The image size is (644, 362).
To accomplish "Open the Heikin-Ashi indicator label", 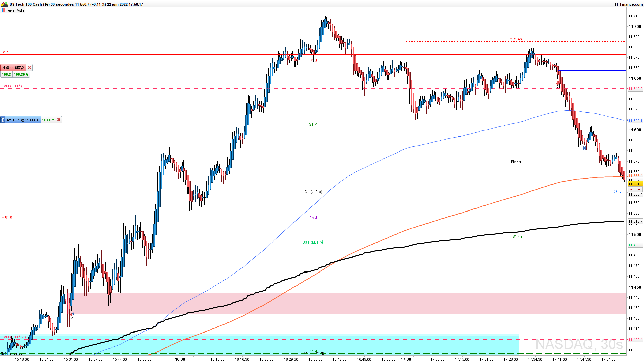I will click(x=15, y=10).
